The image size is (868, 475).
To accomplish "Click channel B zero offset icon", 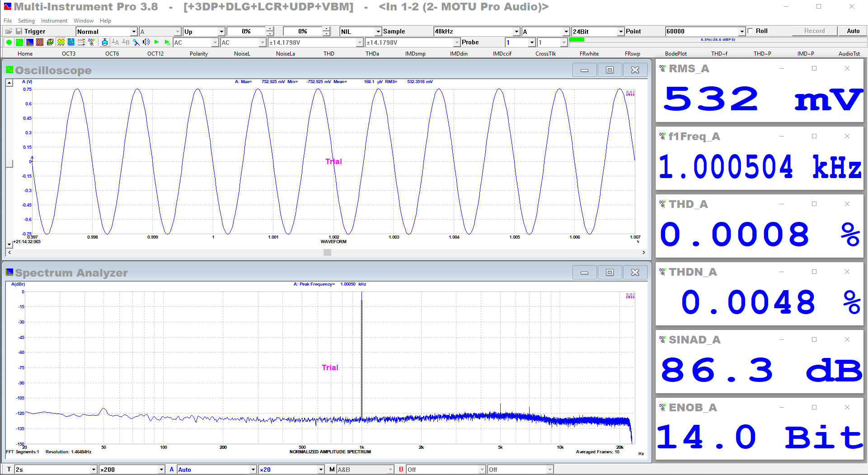I will [126, 42].
